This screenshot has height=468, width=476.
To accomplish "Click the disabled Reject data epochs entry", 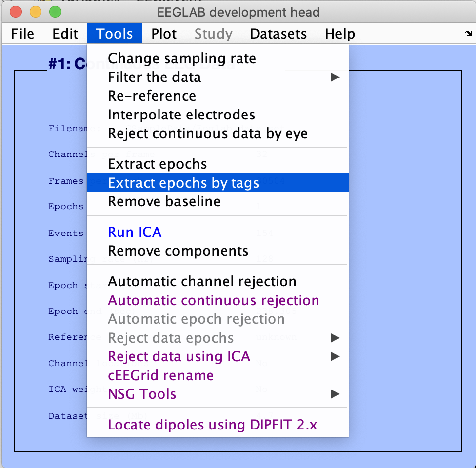I will pos(218,338).
